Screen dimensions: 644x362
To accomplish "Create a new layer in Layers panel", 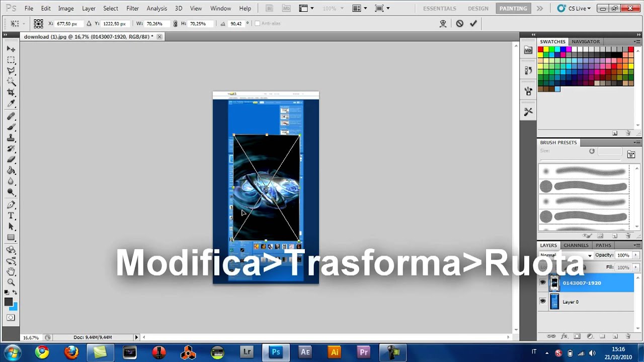I will 615,336.
